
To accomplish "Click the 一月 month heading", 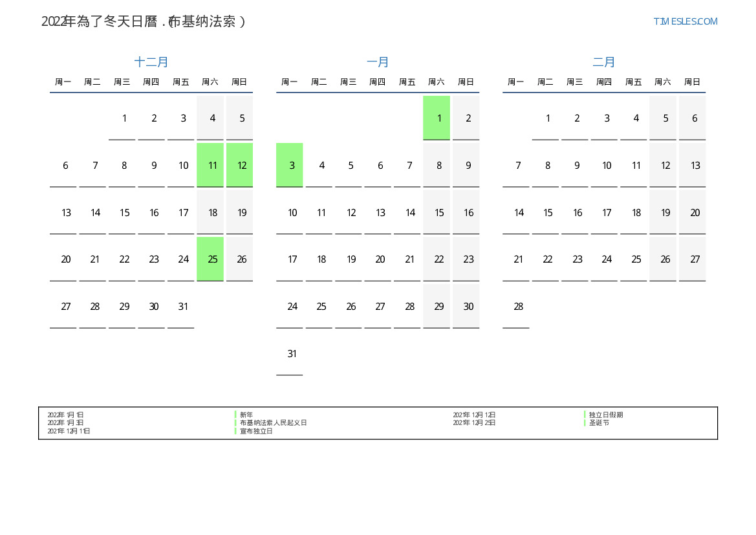I will pos(378,62).
